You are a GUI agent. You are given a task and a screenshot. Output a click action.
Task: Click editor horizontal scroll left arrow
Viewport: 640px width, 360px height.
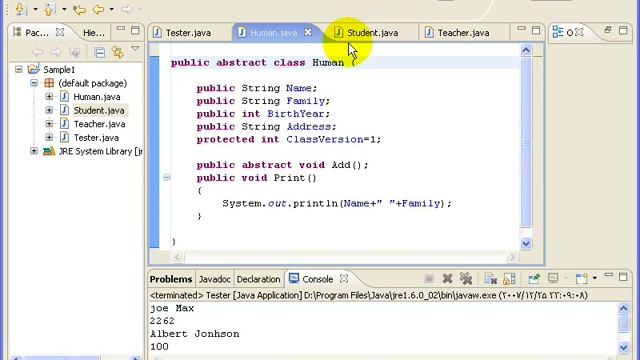[x=177, y=257]
